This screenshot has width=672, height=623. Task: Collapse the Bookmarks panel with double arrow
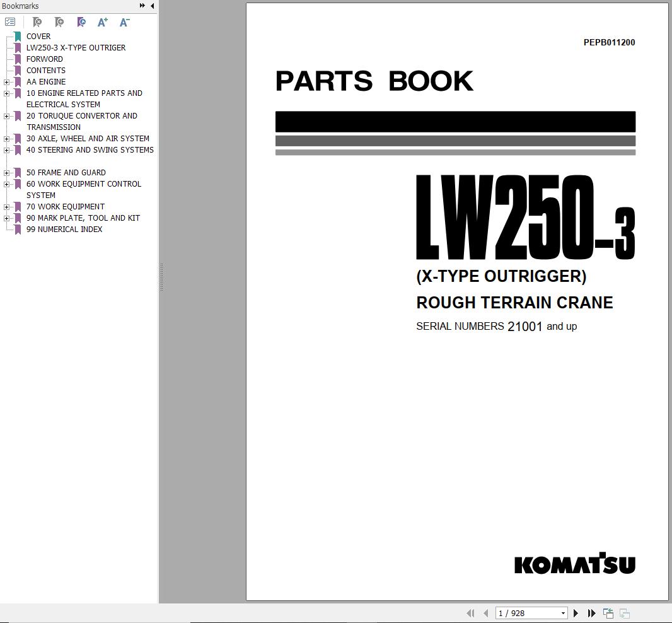point(142,6)
